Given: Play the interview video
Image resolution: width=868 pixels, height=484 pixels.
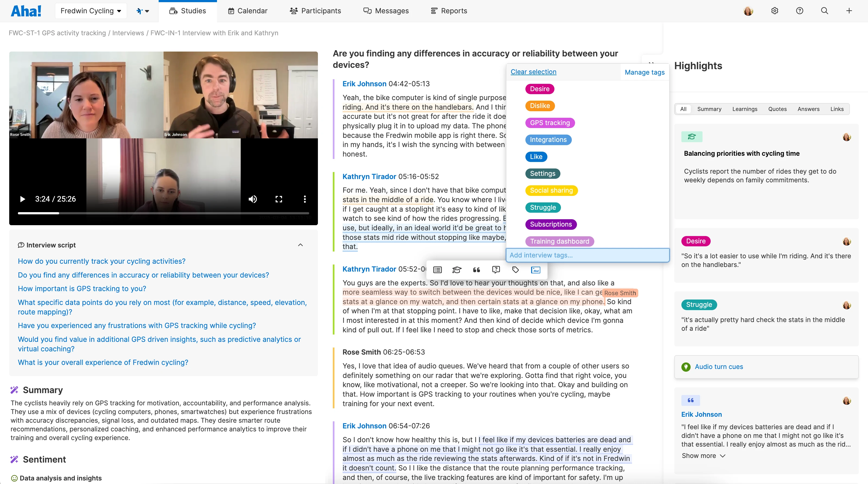Looking at the screenshot, I should (22, 199).
